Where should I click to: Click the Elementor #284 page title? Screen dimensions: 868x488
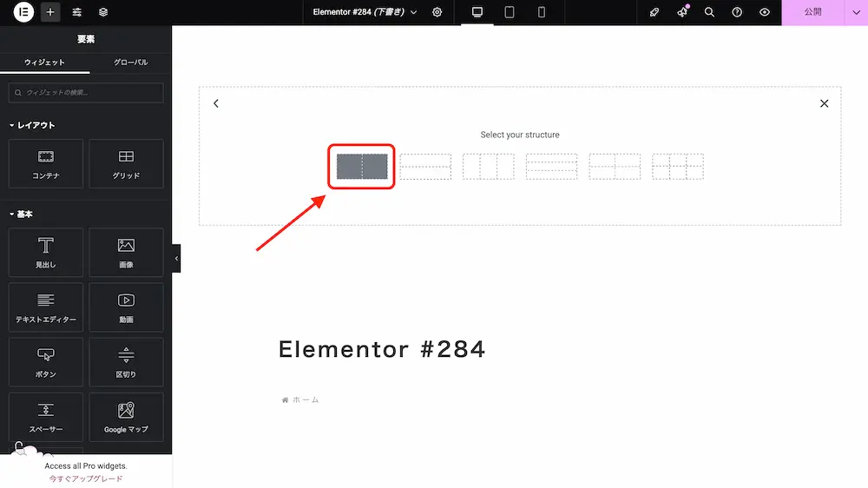click(382, 350)
